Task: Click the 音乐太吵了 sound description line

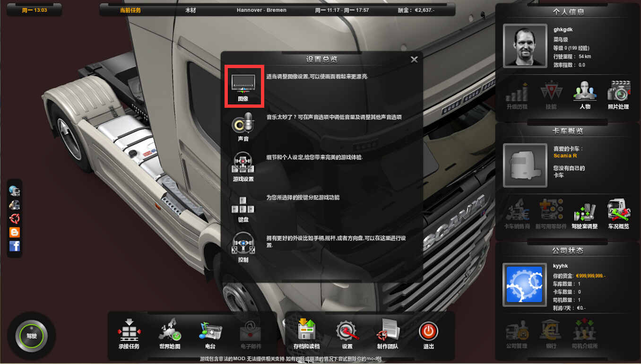Action: [x=334, y=117]
